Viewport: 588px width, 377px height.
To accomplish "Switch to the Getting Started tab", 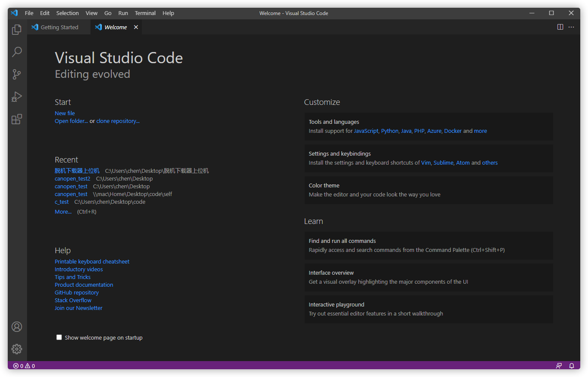I will [59, 27].
